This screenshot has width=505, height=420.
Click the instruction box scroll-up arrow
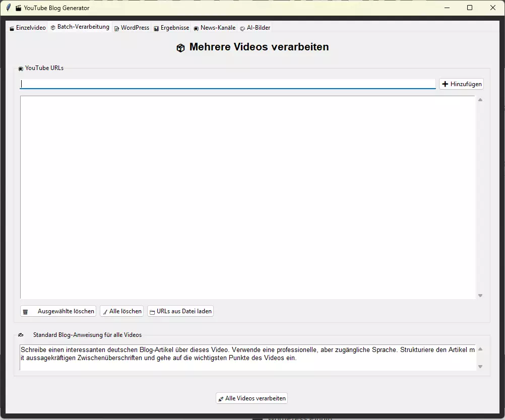pyautogui.click(x=480, y=349)
